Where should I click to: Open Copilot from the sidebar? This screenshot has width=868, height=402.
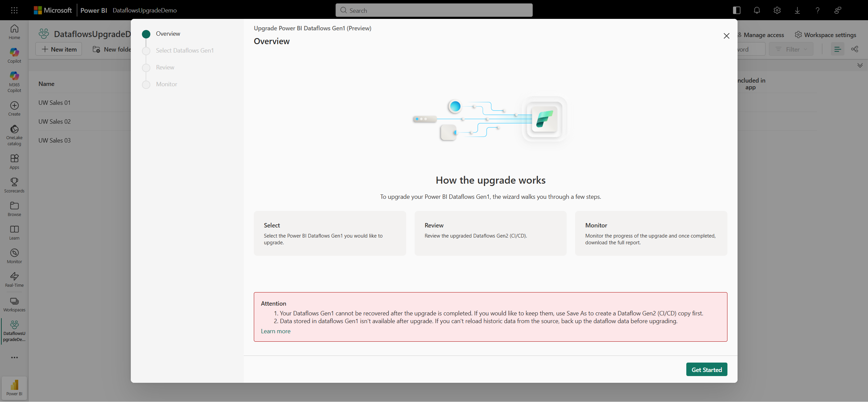14,56
